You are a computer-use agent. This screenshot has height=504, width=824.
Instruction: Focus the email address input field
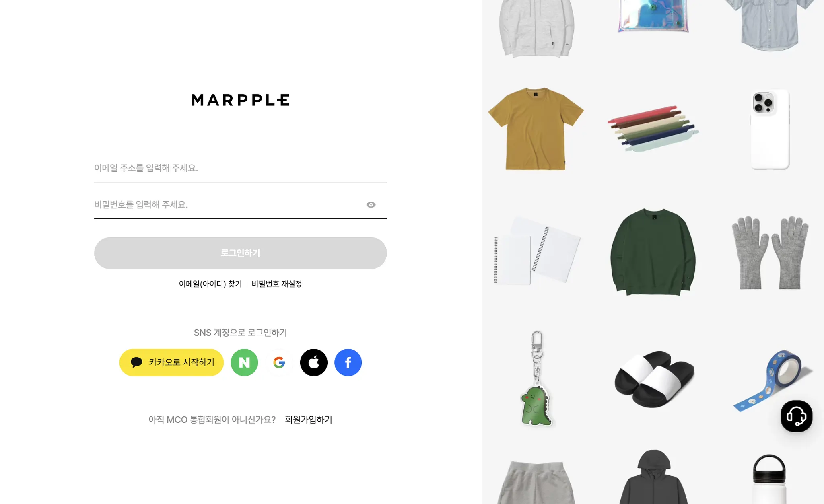pos(241,168)
